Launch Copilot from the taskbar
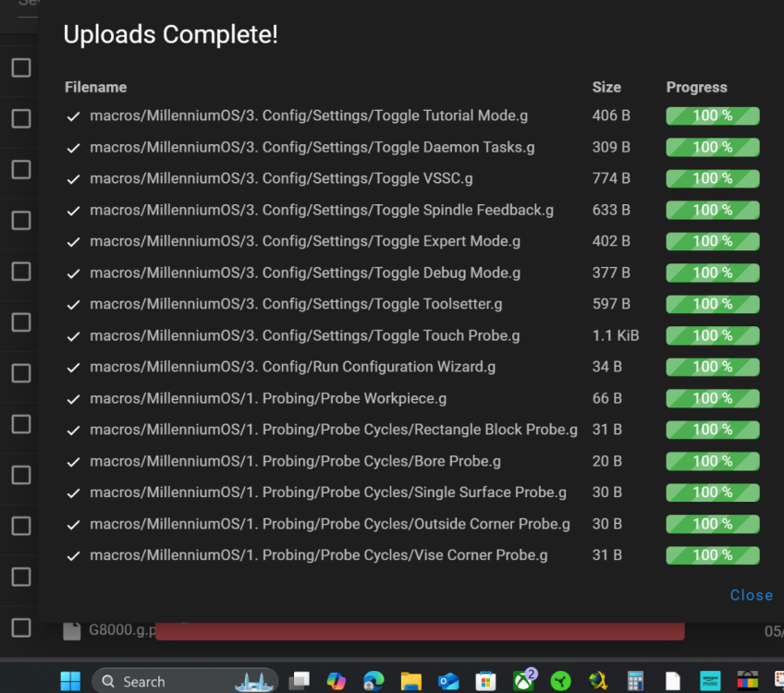 point(336,680)
